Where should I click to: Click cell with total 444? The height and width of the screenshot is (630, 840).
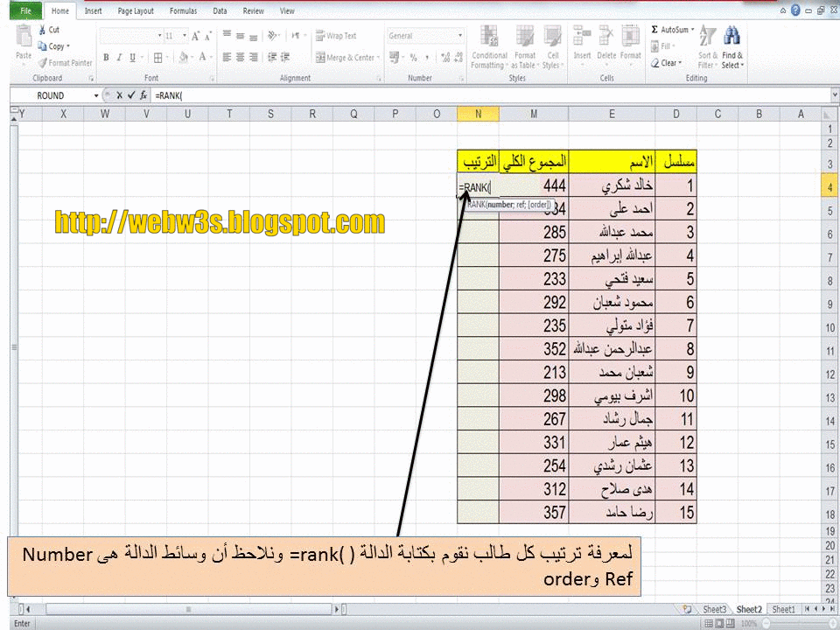coord(534,185)
